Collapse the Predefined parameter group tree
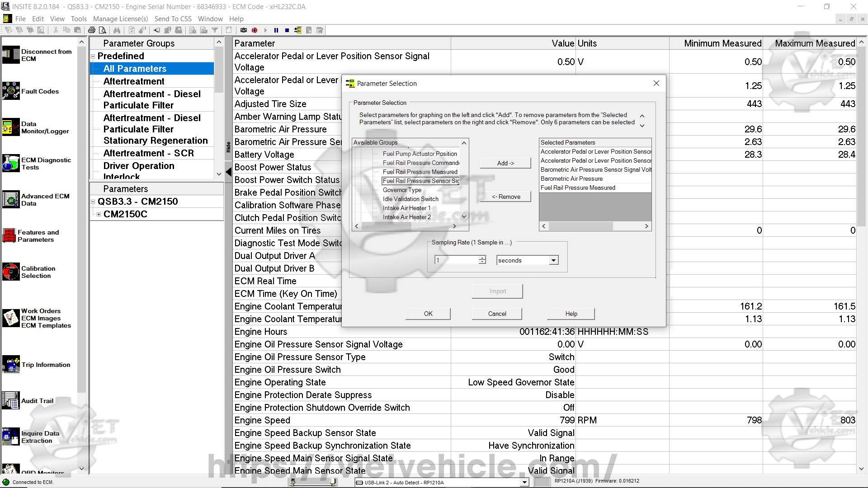868x488 pixels. tap(93, 56)
